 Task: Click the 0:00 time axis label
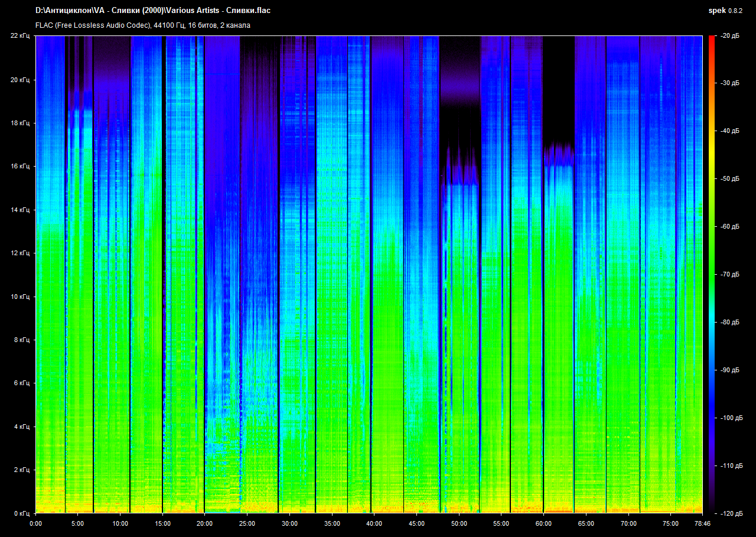35,523
